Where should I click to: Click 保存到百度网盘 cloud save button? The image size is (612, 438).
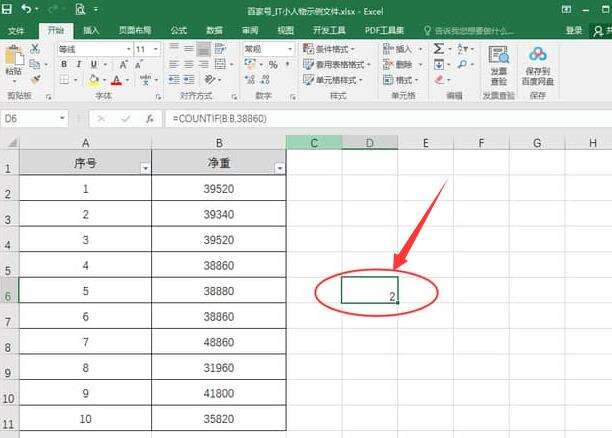coord(538,66)
